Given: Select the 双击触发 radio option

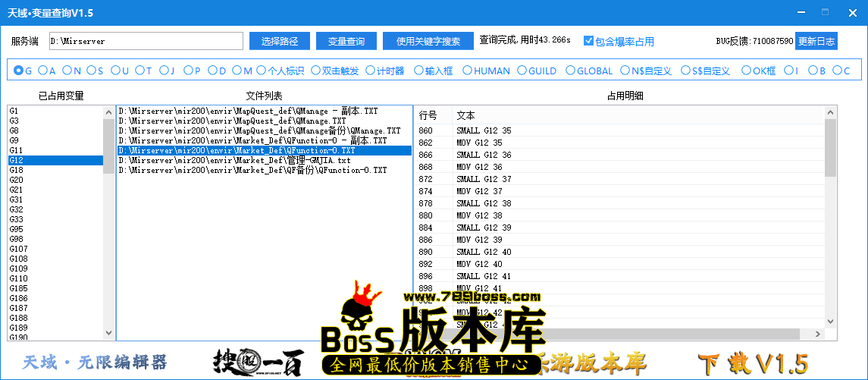Looking at the screenshot, I should point(335,71).
